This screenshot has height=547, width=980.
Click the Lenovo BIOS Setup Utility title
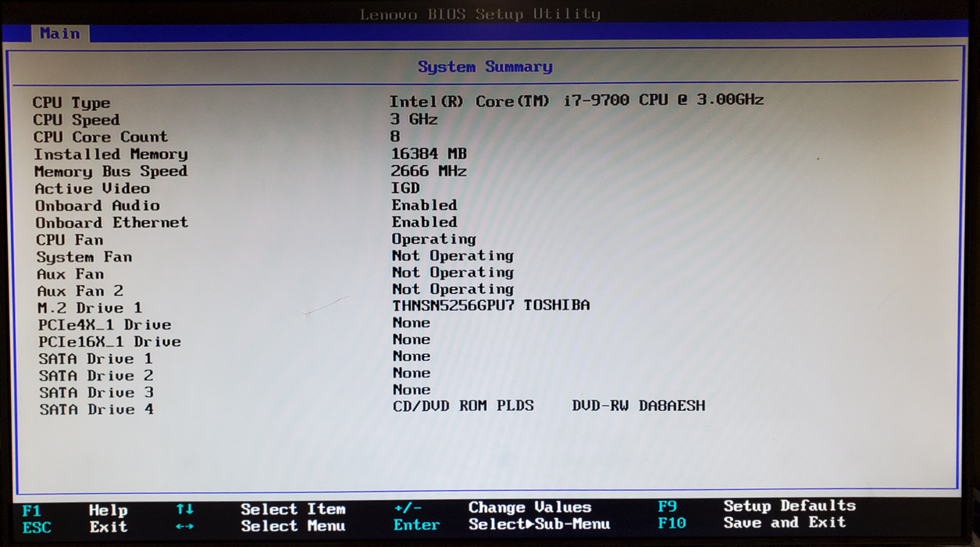point(480,14)
